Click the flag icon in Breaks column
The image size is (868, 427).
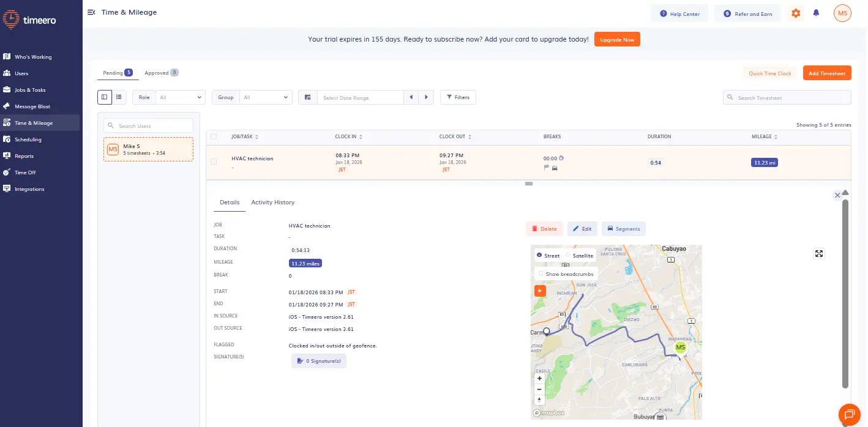click(547, 168)
